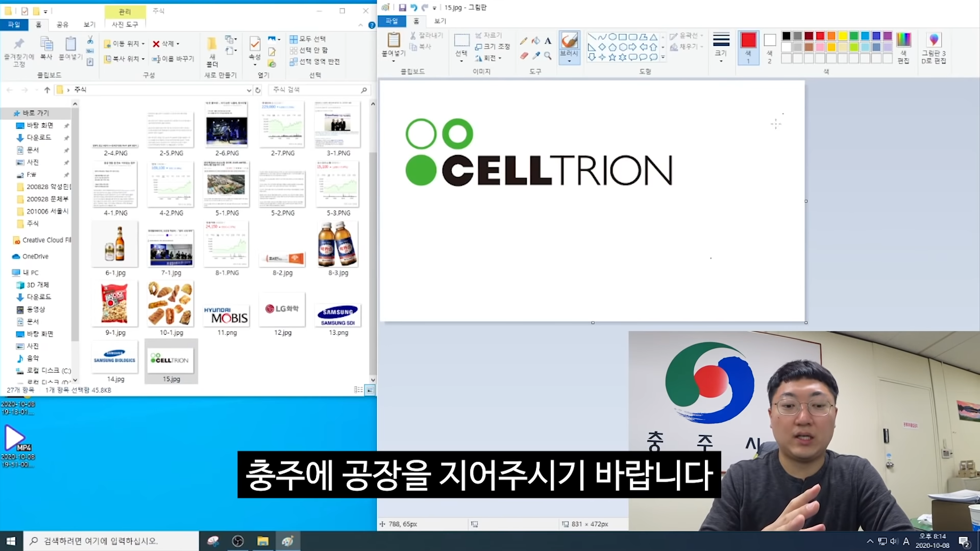
Task: Select the Text tool in Paint
Action: (548, 40)
